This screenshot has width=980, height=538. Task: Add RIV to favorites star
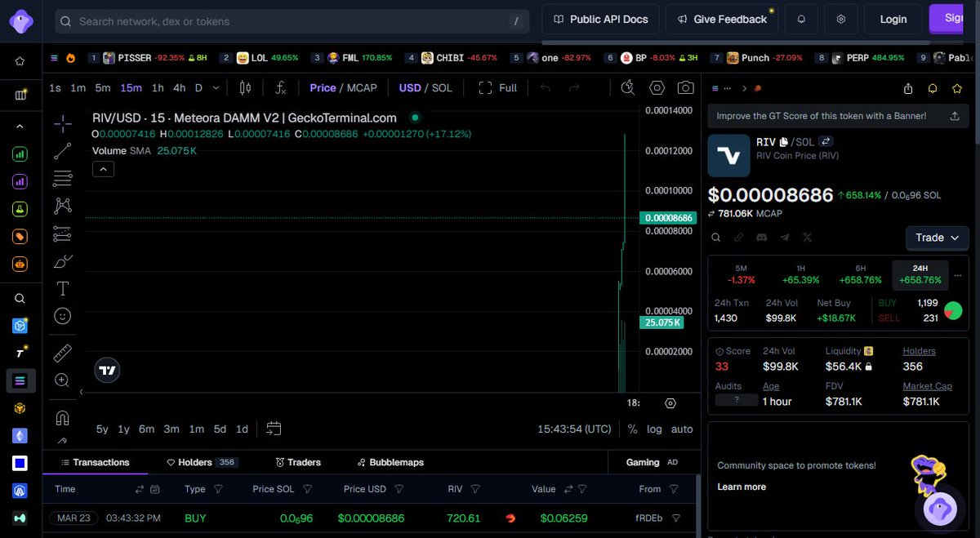point(956,88)
